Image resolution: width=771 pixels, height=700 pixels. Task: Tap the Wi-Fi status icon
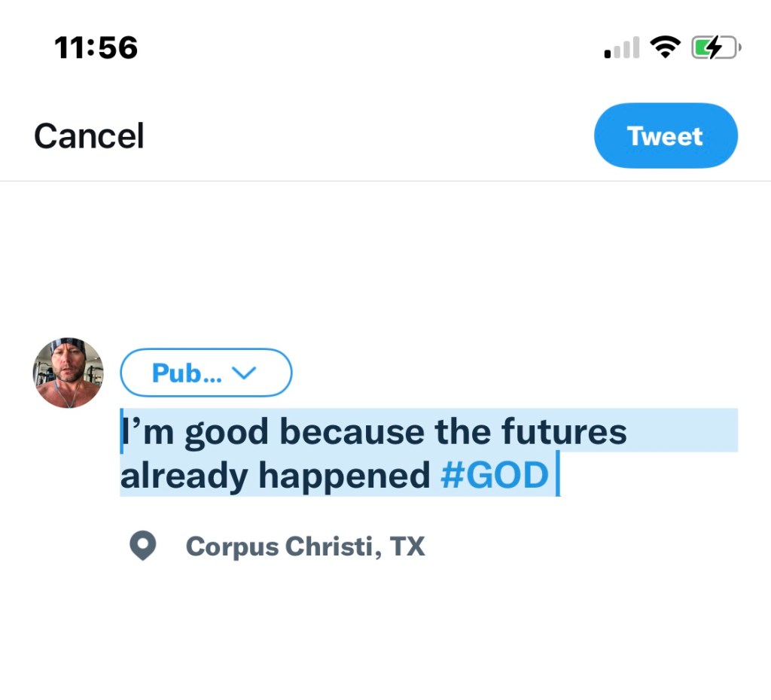(x=665, y=48)
